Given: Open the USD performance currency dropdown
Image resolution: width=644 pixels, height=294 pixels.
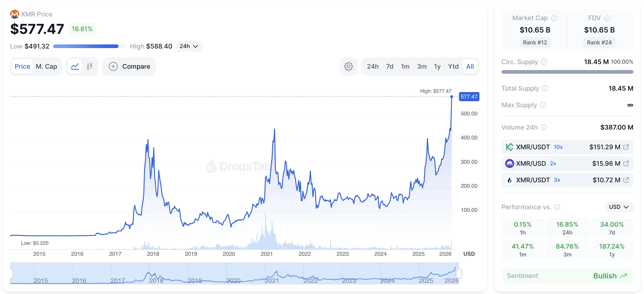Looking at the screenshot, I should (619, 207).
